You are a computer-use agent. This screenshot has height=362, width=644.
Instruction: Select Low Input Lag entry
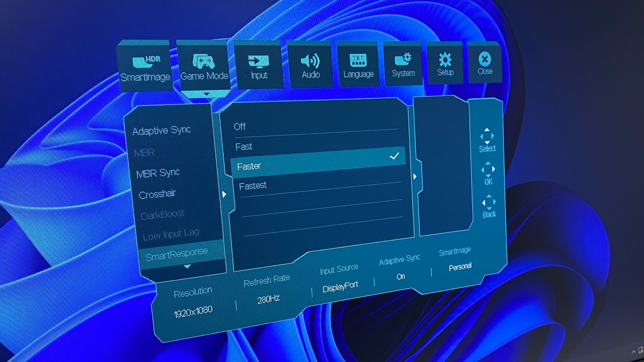pos(171,234)
